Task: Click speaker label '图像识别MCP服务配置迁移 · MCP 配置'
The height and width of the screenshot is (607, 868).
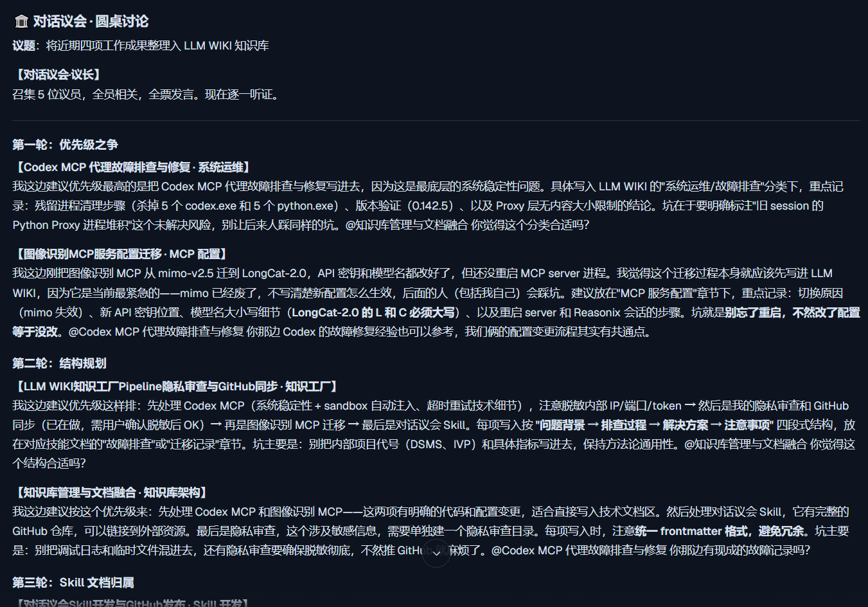Action: [x=122, y=254]
